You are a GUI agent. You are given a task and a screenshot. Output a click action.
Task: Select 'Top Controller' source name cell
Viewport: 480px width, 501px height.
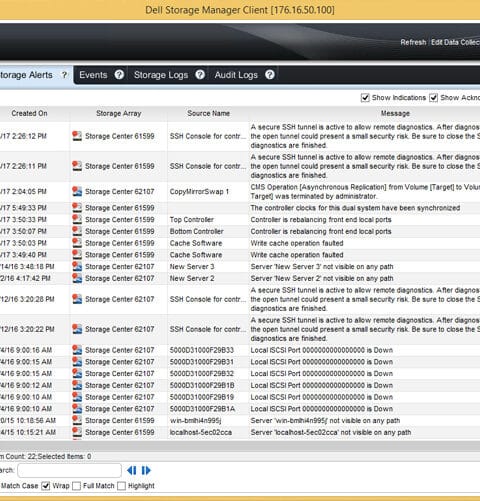[x=192, y=220]
